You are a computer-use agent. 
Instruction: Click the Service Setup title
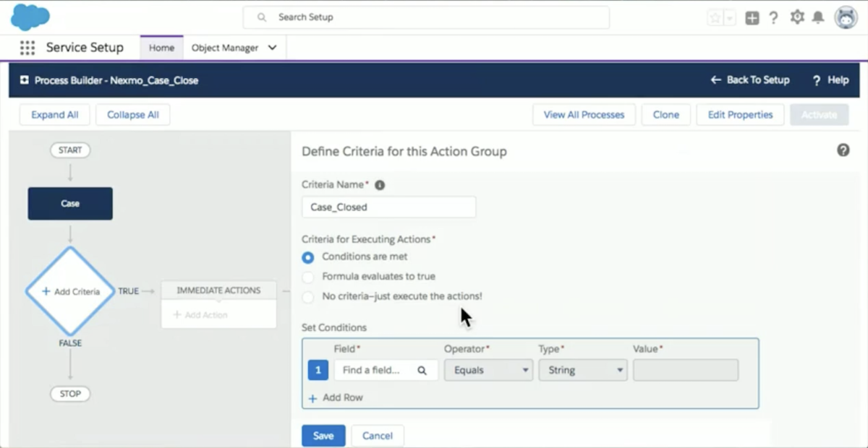coord(85,48)
